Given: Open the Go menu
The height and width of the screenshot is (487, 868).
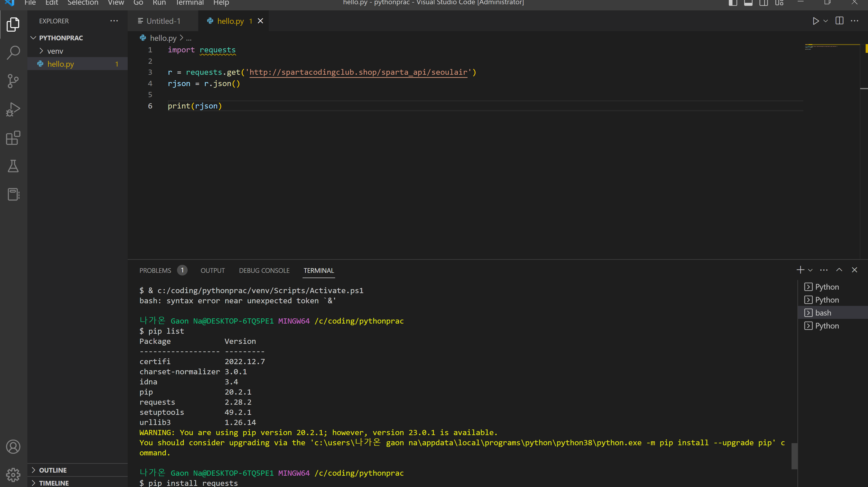Looking at the screenshot, I should click(x=138, y=3).
